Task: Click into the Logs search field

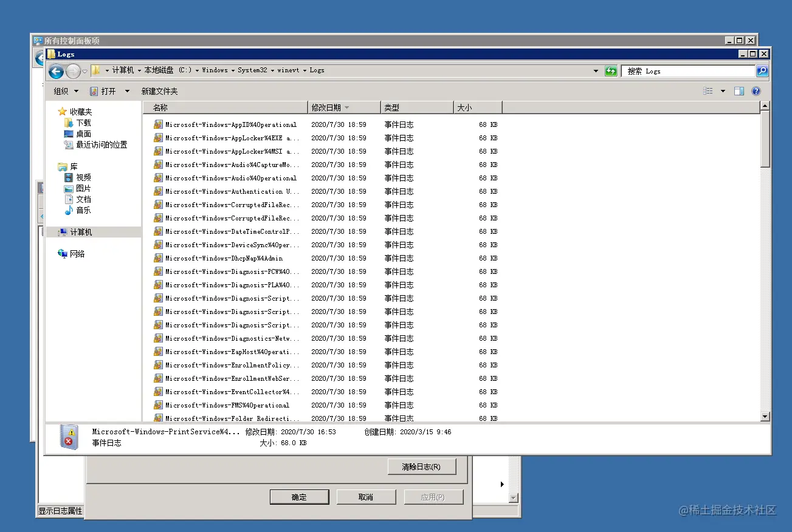Action: 688,71
